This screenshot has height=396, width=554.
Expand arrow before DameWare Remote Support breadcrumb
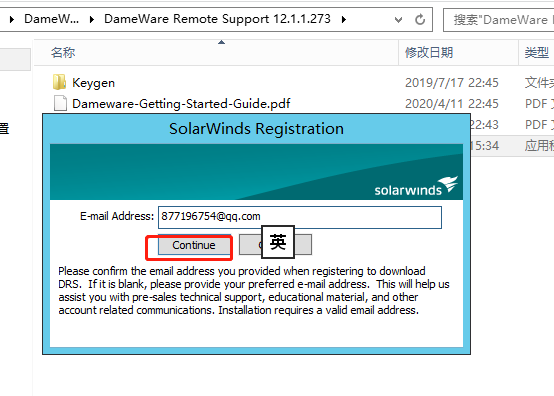click(92, 19)
